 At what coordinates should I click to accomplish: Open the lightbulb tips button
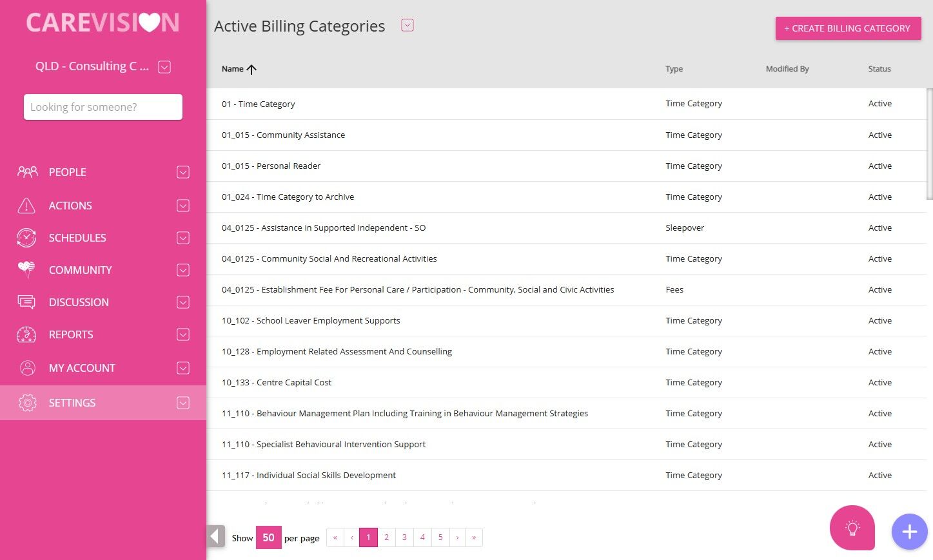852,528
